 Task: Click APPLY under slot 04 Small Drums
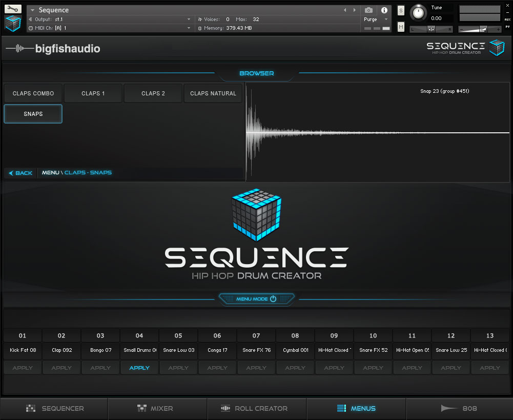click(x=139, y=368)
